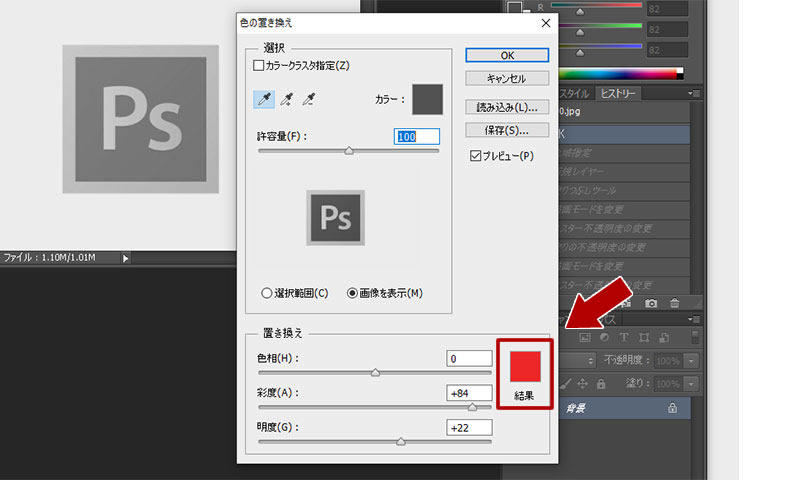The height and width of the screenshot is (480, 800).
Task: Select the Add to Sample eyedropper
Action: tap(287, 99)
